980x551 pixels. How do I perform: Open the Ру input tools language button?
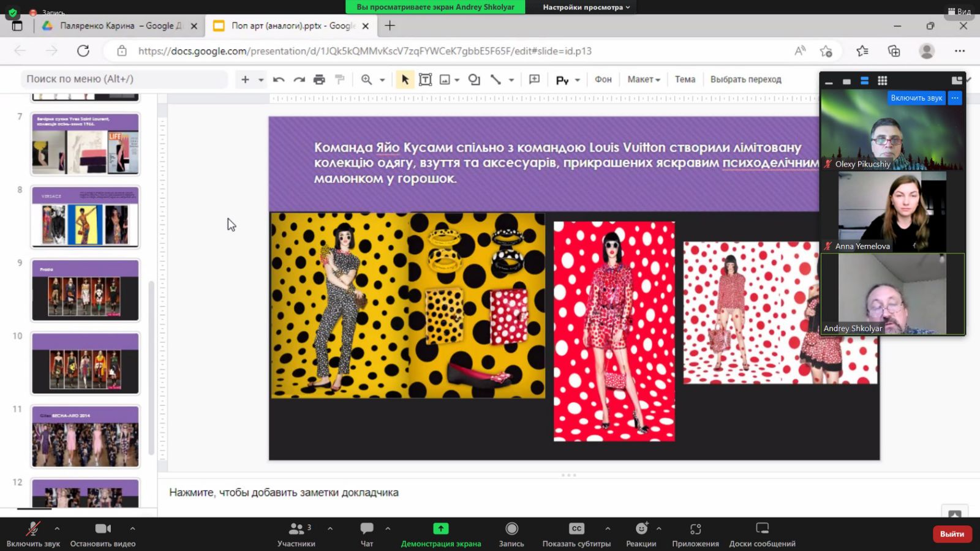562,80
